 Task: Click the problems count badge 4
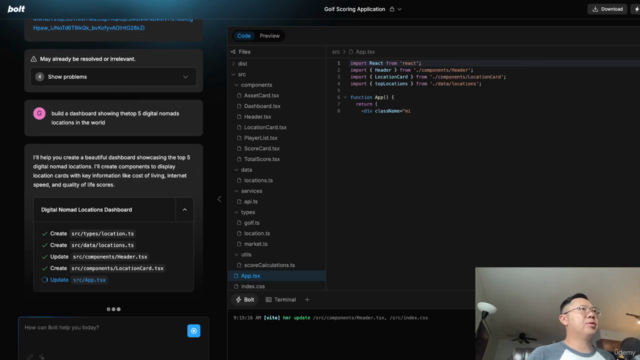coord(40,77)
